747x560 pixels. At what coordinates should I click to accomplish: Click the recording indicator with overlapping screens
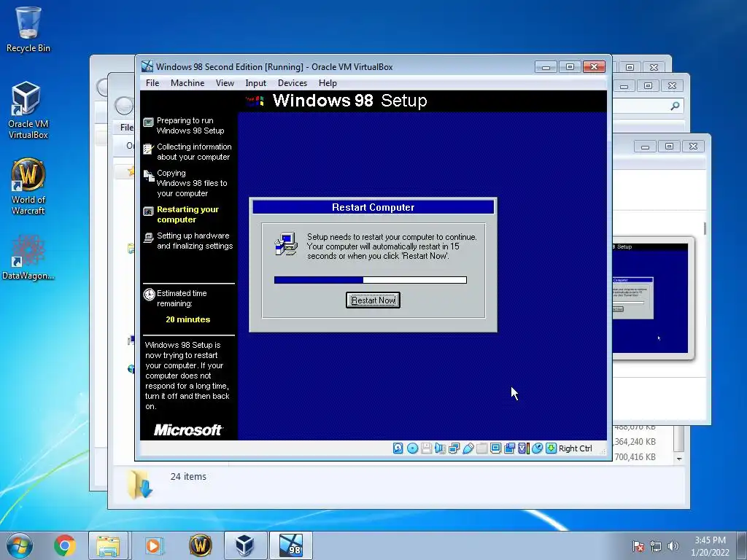click(509, 448)
